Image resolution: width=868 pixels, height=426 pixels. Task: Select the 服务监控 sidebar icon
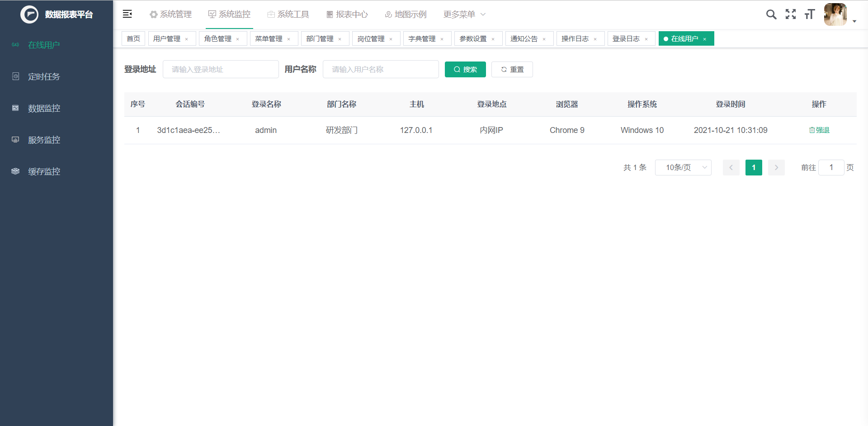coord(15,140)
